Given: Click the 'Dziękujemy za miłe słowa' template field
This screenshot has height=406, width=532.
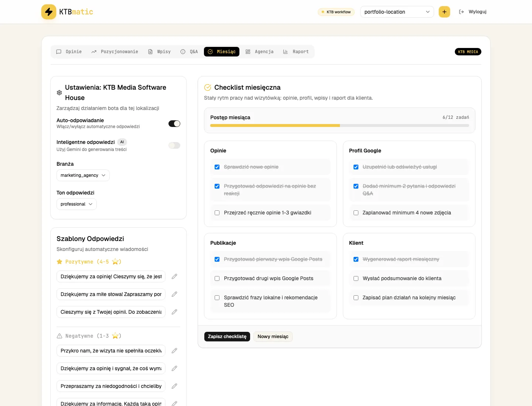Looking at the screenshot, I should pos(111,294).
